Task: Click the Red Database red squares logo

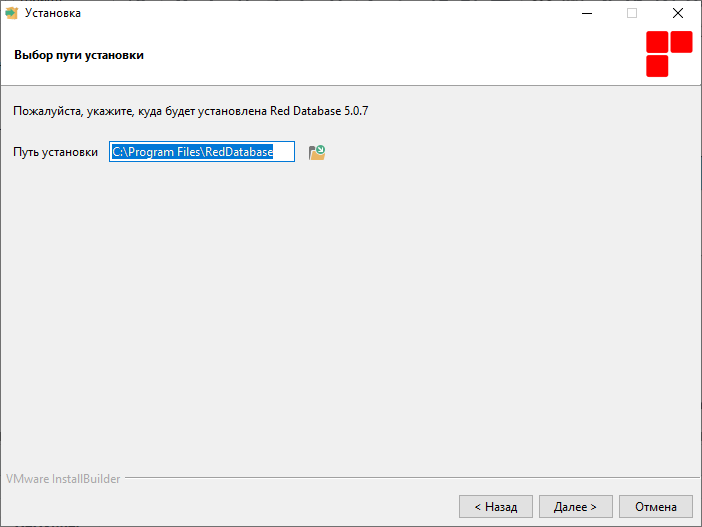Action: [669, 54]
